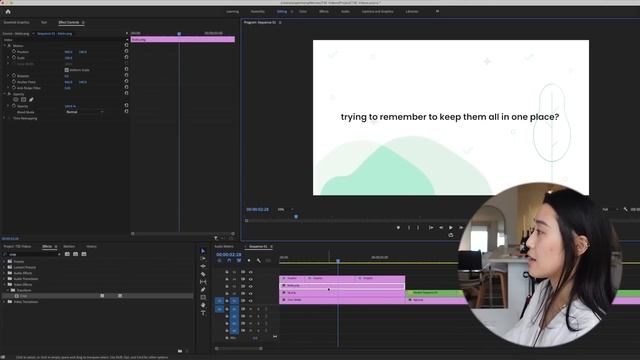The width and height of the screenshot is (640, 360).
Task: Click the timeline playhead marker
Action: pos(338,260)
